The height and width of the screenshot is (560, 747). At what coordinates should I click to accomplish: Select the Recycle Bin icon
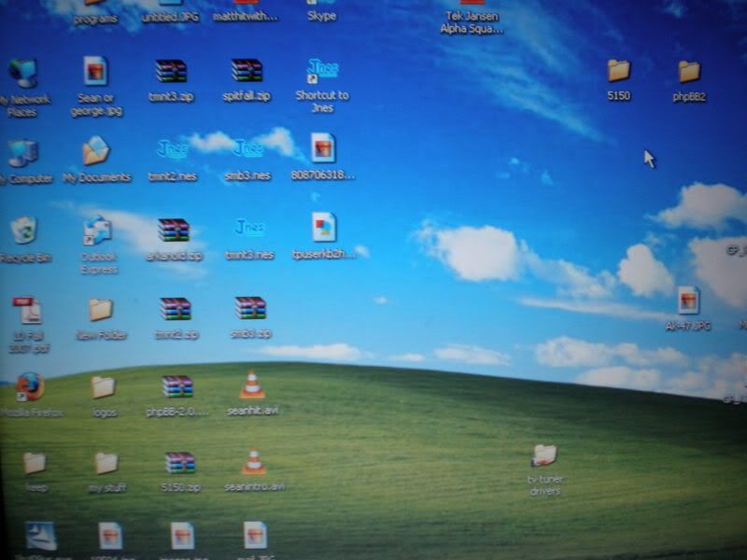click(x=23, y=231)
